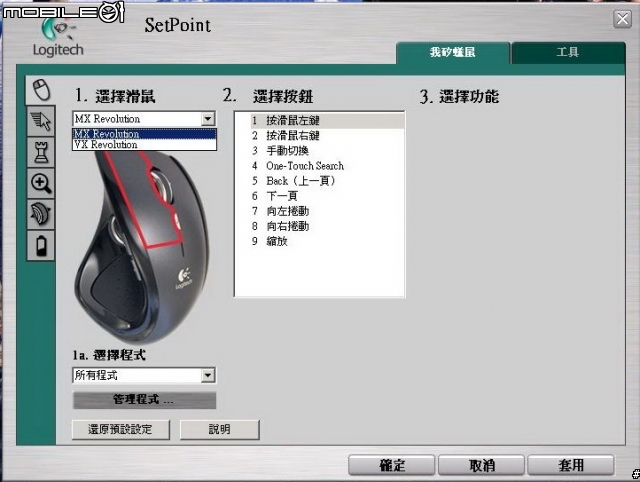Screen dimensions: 640x482
Task: Select button 3 手動切換
Action: [327, 151]
